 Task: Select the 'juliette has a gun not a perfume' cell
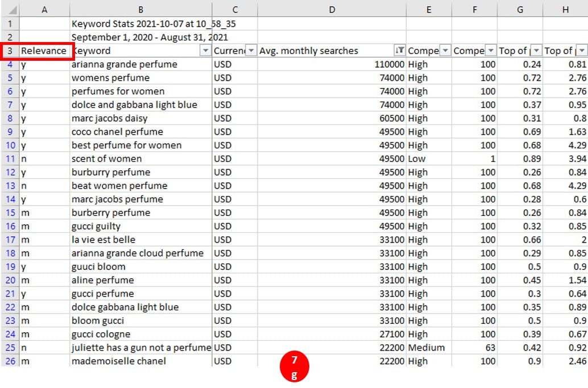(140, 348)
